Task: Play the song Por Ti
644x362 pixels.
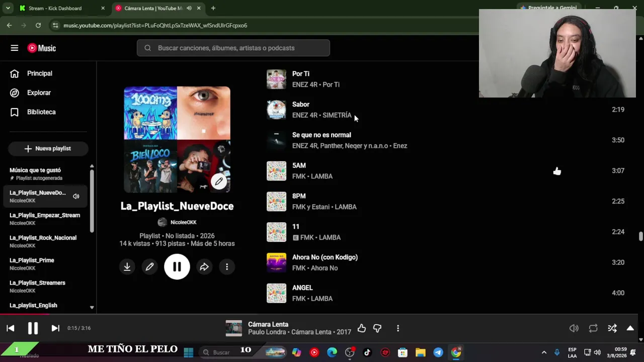Action: coord(301,74)
